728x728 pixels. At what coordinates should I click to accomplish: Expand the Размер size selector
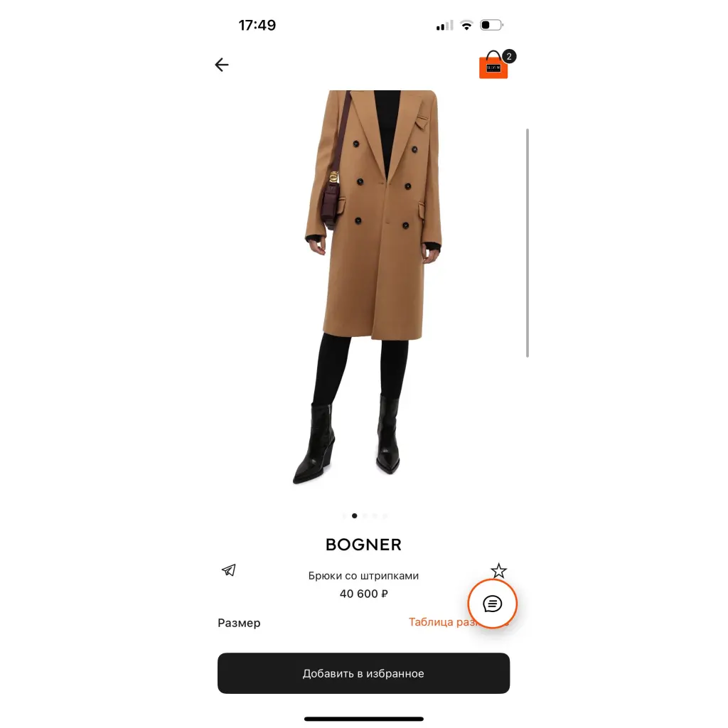tap(239, 623)
